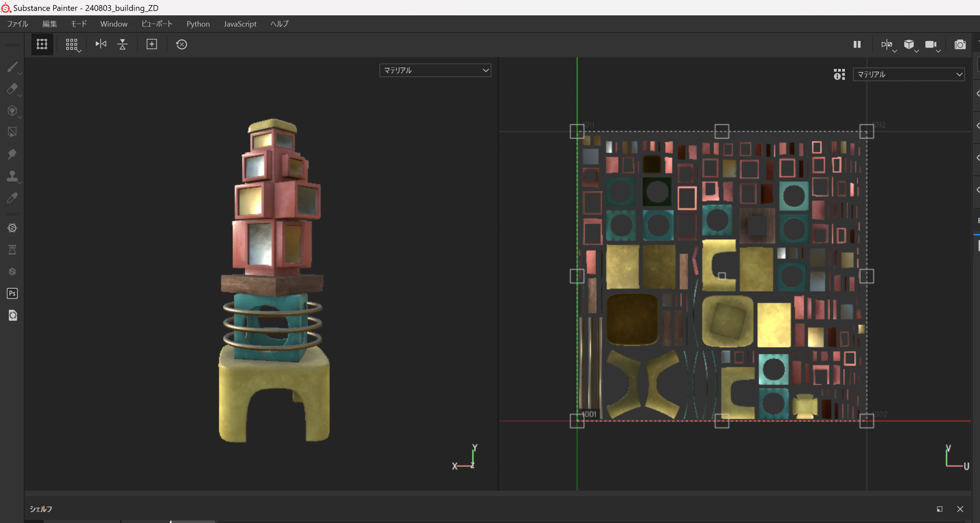Open the right UV view マテリアル dropdown

[908, 75]
